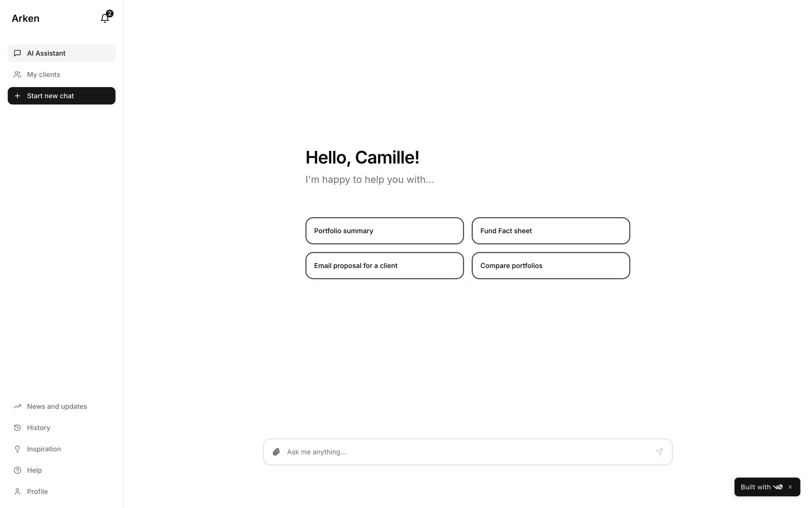This screenshot has height=508, width=812.
Task: Click the News and updates trend icon
Action: [17, 406]
